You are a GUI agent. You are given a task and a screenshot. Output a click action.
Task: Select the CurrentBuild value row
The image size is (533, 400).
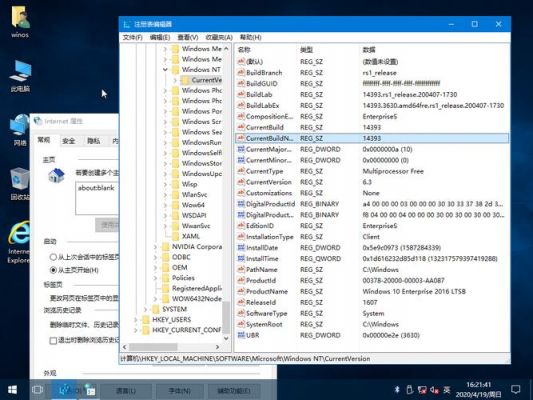[372, 127]
